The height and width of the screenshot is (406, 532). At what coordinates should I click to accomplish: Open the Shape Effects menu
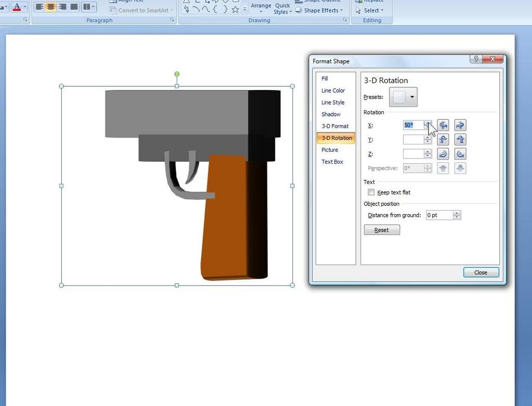319,10
